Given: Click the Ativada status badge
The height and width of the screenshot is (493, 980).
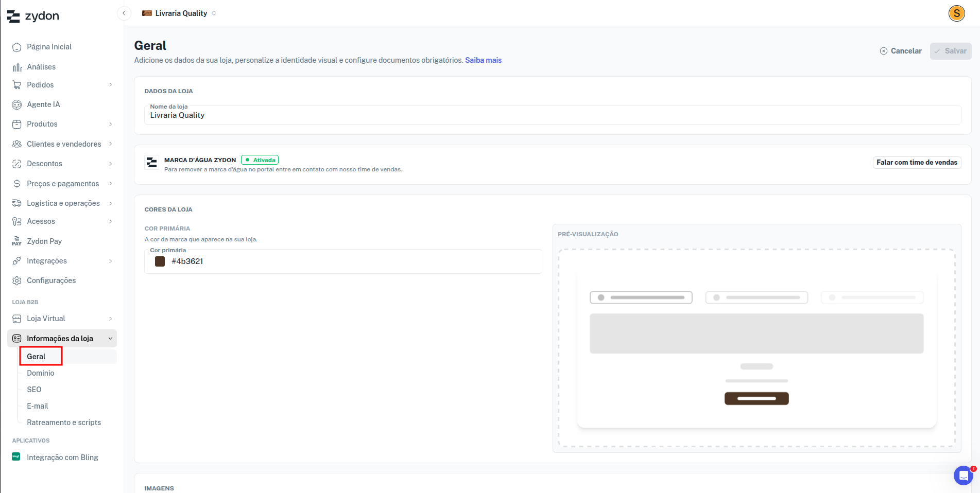Looking at the screenshot, I should coord(260,160).
